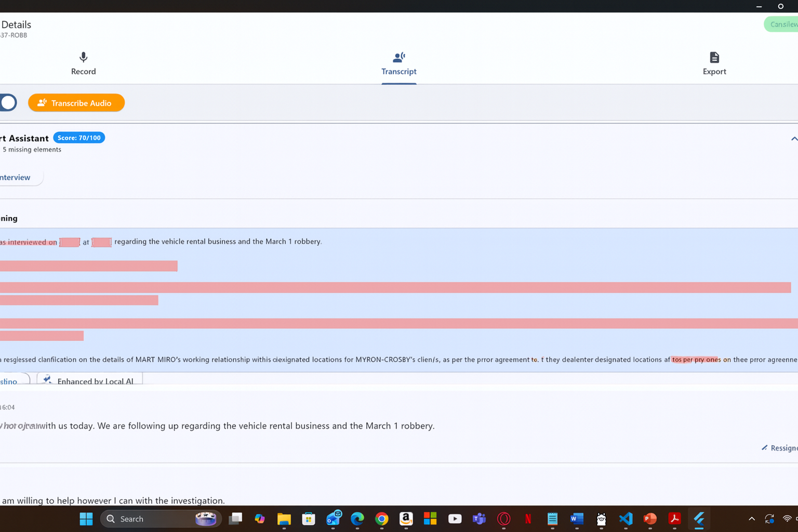The image size is (798, 532).
Task: Open Adobe Acrobat from taskbar
Action: point(674,518)
